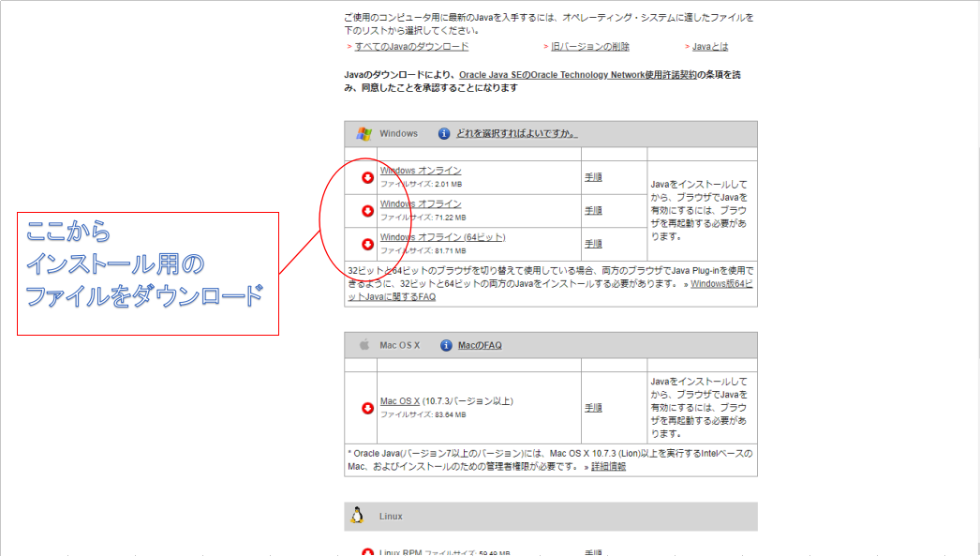Viewport: 980px width, 556px height.
Task: Download the Windows オンライン installer link
Action: click(421, 171)
